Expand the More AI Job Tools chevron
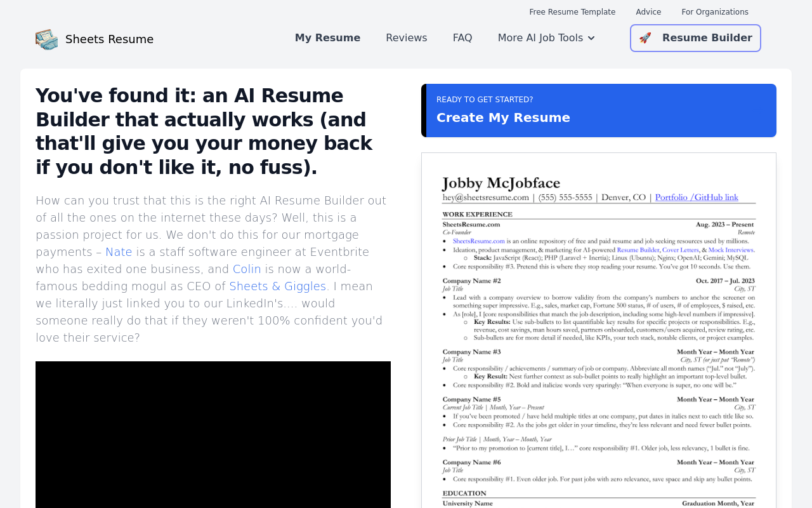The height and width of the screenshot is (508, 812). tap(591, 38)
